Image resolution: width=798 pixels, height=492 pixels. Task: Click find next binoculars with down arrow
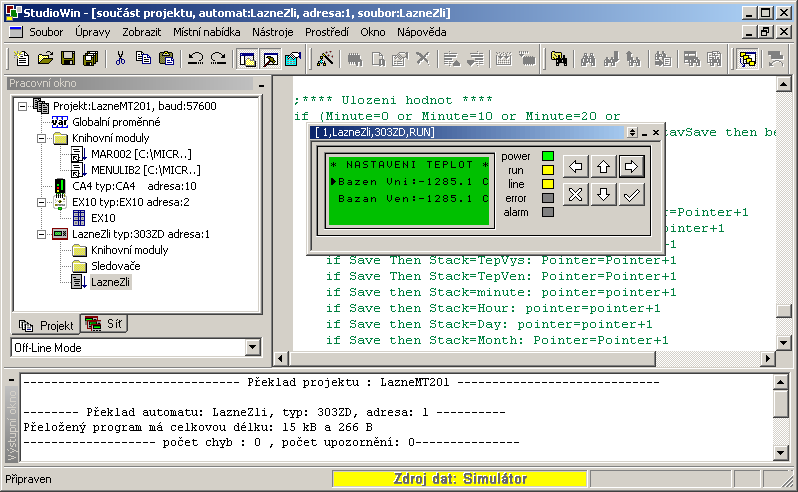point(611,59)
